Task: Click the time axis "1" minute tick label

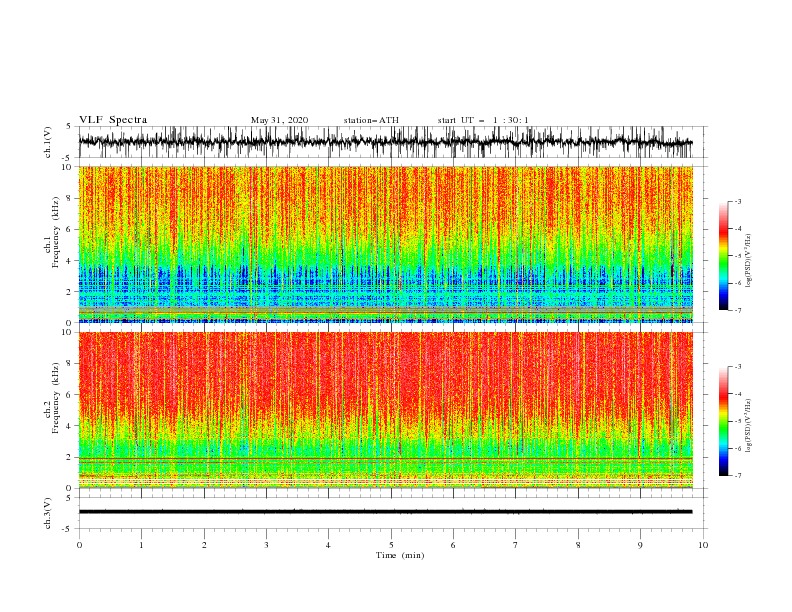Action: coord(141,545)
